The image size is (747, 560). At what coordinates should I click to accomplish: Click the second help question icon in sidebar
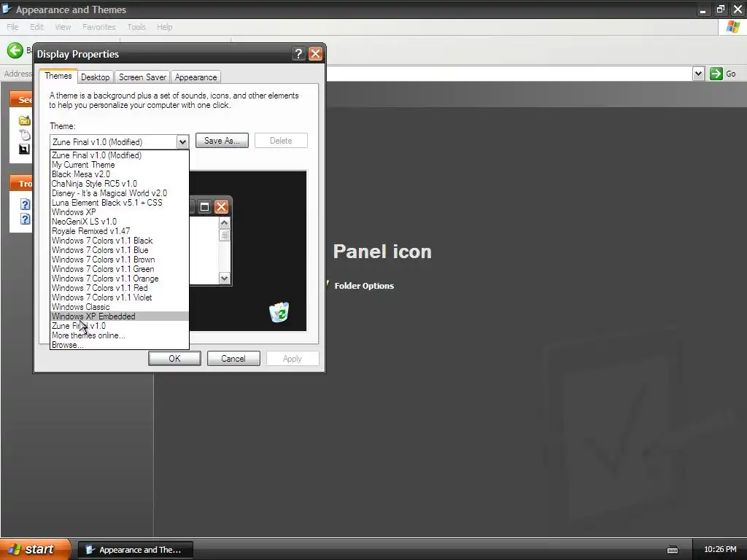click(x=26, y=219)
